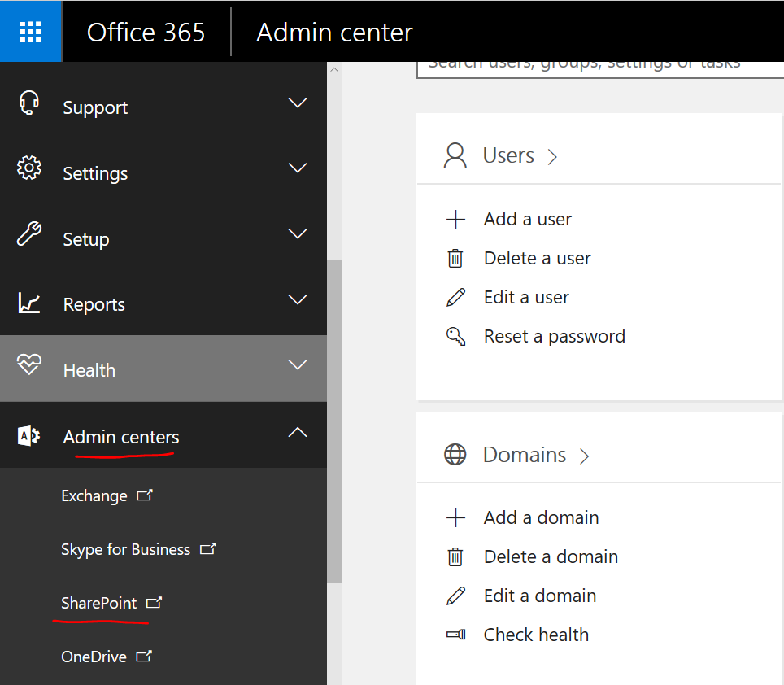Screen dimensions: 784x685
Task: Select Setup in the navigation
Action: point(163,234)
